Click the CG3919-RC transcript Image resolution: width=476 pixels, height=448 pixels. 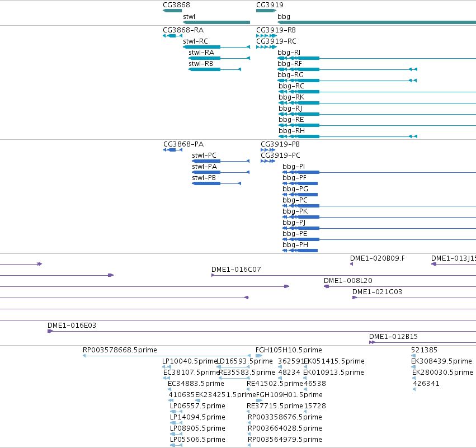coord(266,47)
